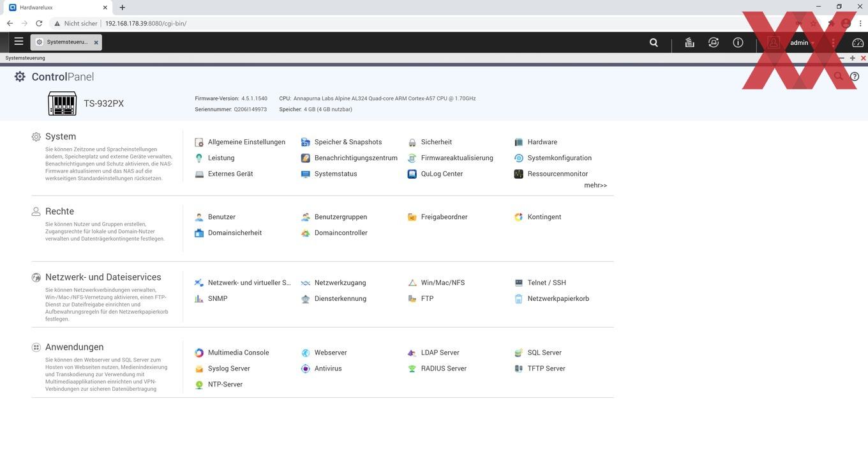Click the event notifications info icon
This screenshot has width=868, height=472.
click(x=738, y=43)
